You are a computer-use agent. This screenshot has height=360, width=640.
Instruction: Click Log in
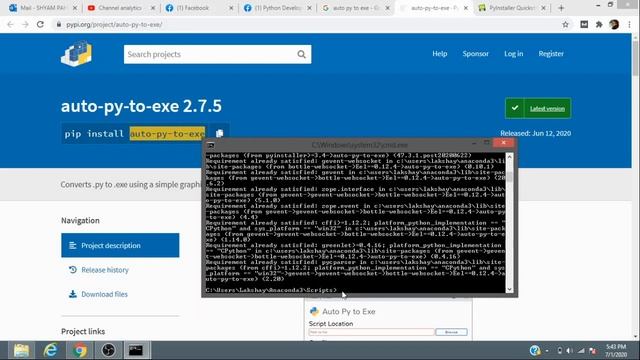[513, 53]
